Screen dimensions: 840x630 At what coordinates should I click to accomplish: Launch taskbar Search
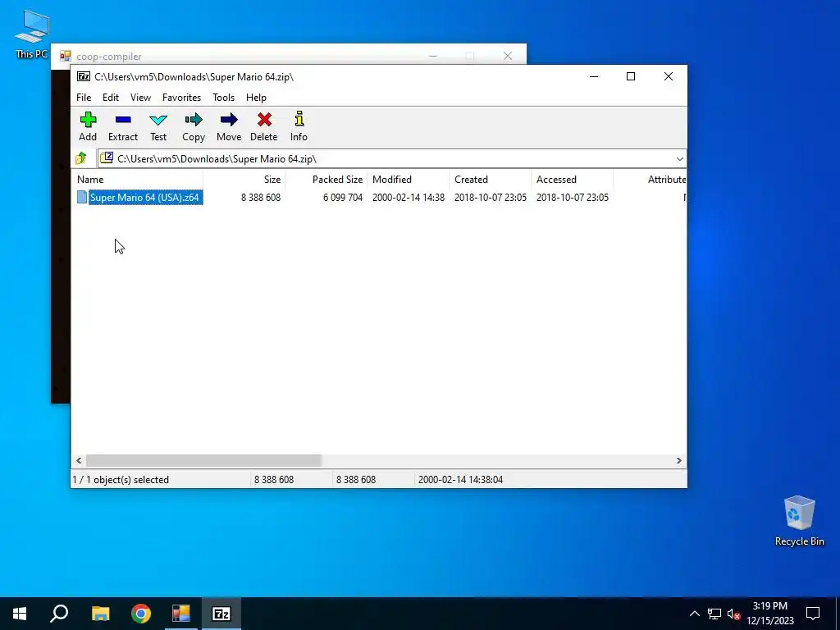pos(59,614)
